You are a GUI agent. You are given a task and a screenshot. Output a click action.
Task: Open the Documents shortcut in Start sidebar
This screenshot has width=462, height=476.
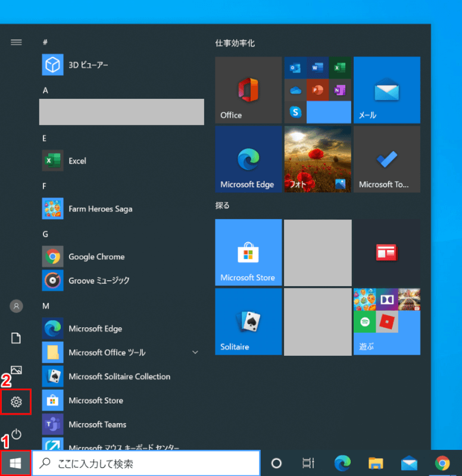tap(16, 338)
